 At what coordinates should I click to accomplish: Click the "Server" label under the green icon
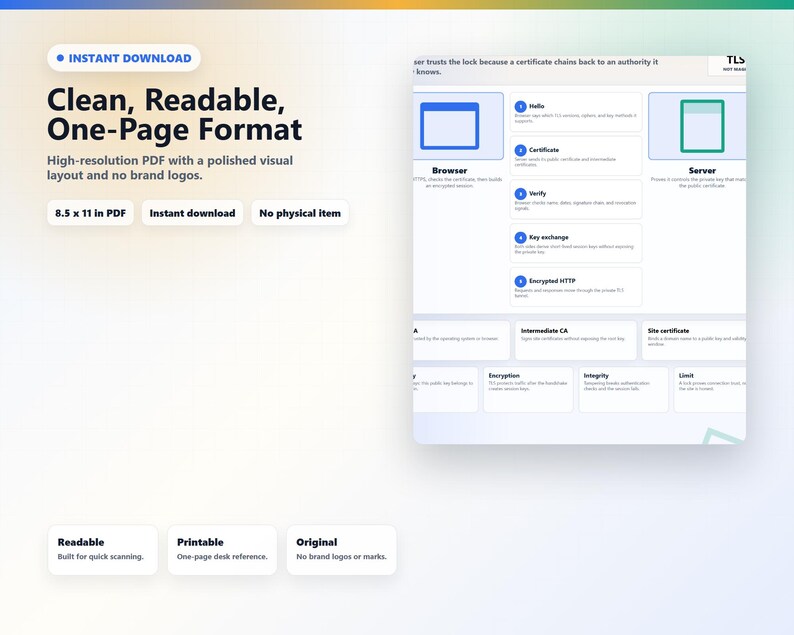(x=702, y=171)
